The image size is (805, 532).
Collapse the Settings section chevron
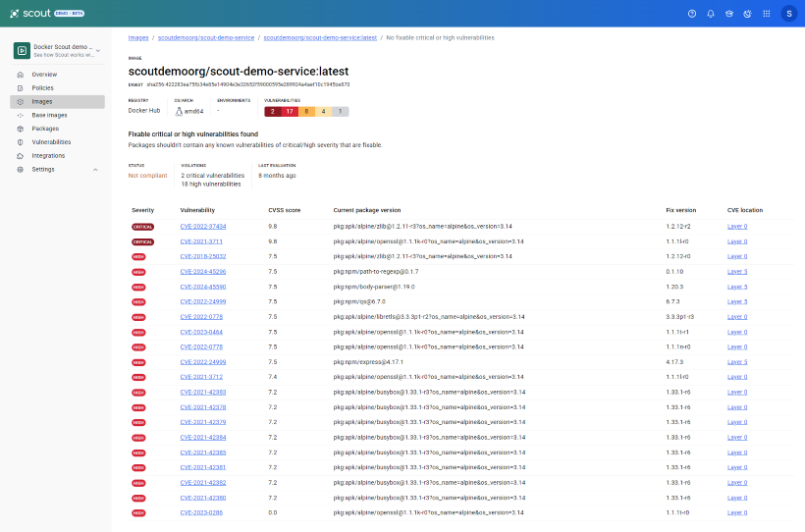[x=95, y=170]
